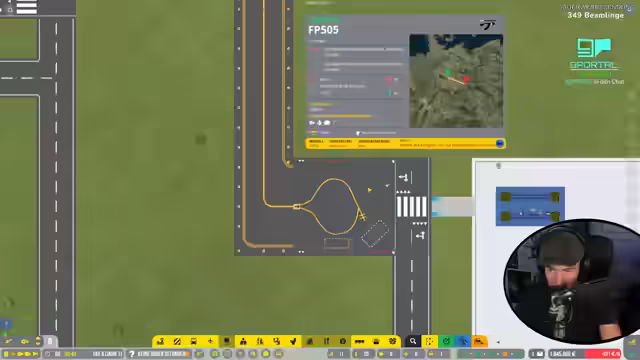
Task: Select the airplane build icon
Action: tap(210, 341)
